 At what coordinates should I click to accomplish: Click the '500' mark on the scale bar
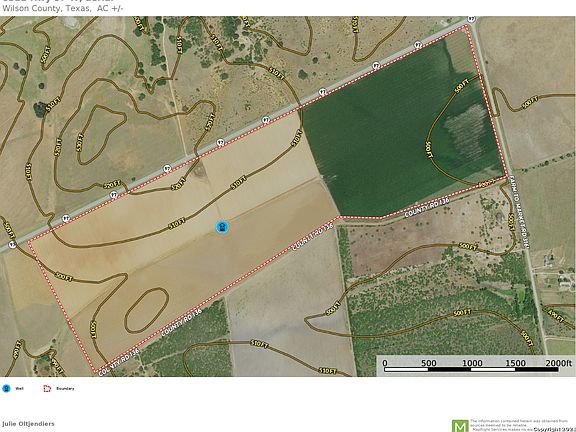point(428,363)
